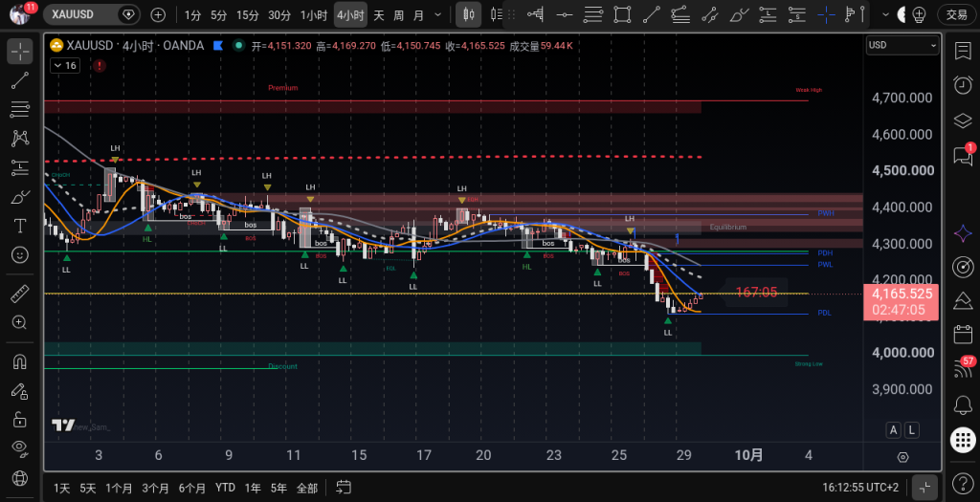980x502 pixels.
Task: Click the 交易 trade button
Action: pos(957,15)
